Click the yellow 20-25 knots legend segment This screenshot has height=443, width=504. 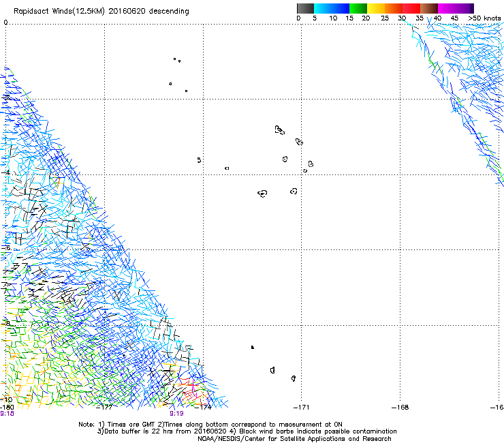[376, 8]
